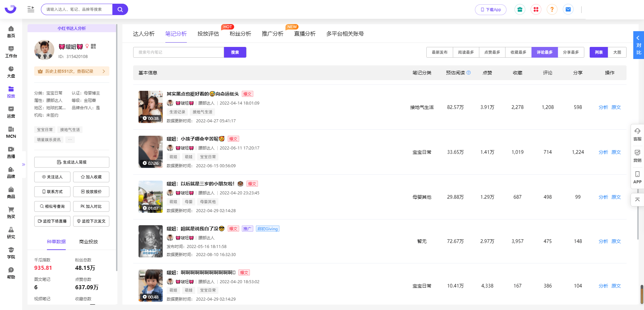
Task: Click the 搜索号内笔记 input field
Action: click(x=178, y=52)
